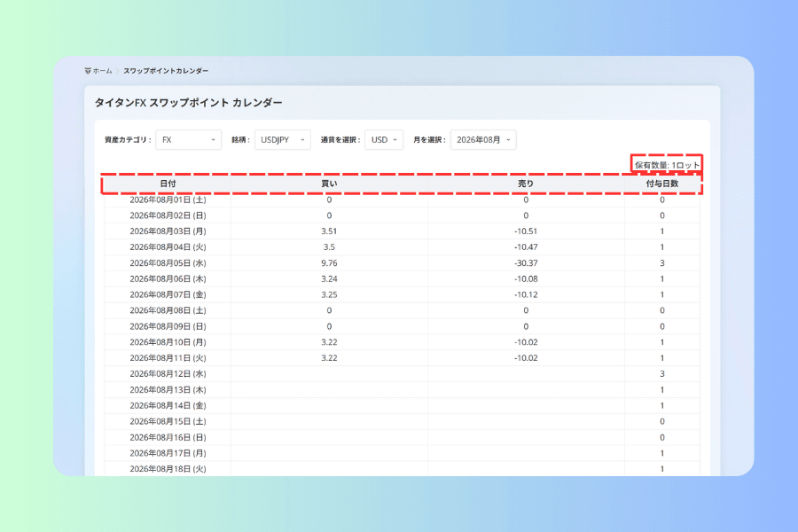Screen dimensions: 798x532
Task: Open the 通貨を選択 USD dropdown
Action: tap(384, 139)
